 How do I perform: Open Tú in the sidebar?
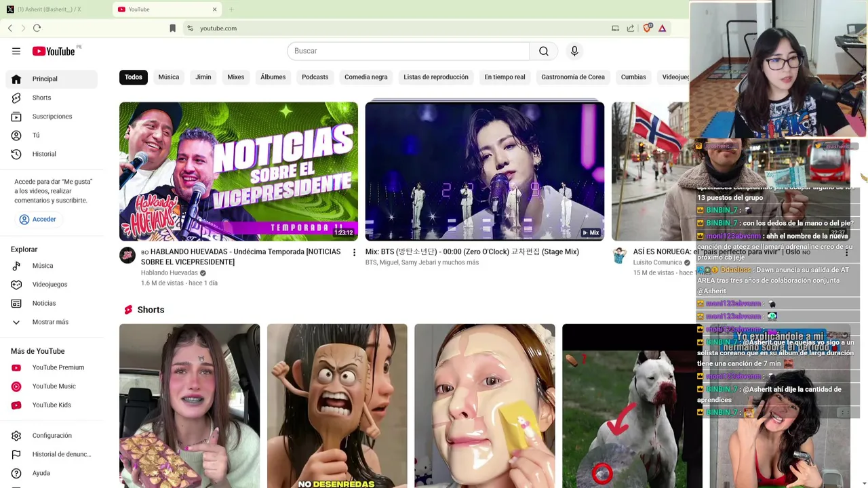(x=52, y=135)
